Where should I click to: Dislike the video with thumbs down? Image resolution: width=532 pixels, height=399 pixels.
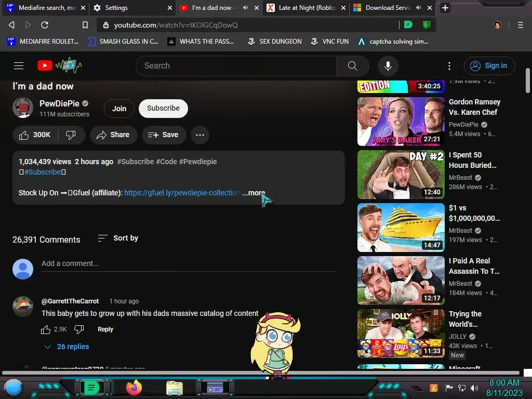tap(71, 135)
